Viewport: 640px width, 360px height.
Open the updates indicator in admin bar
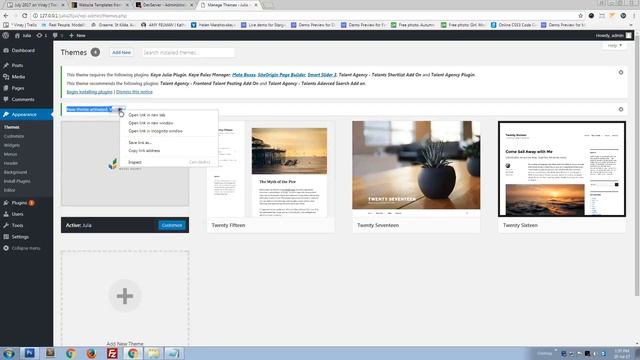click(x=42, y=36)
